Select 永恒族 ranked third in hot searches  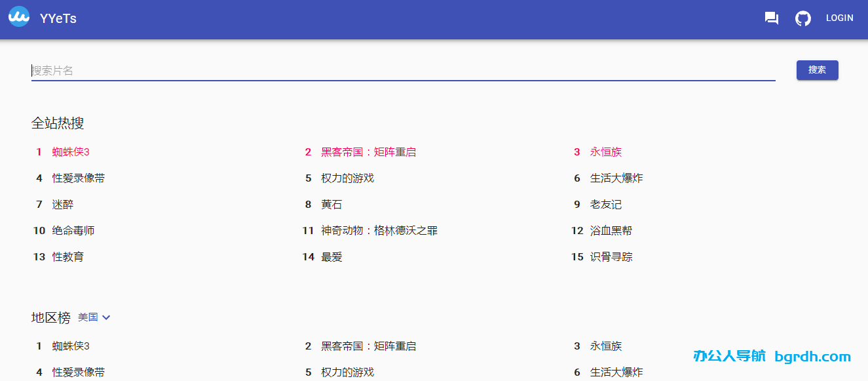605,152
